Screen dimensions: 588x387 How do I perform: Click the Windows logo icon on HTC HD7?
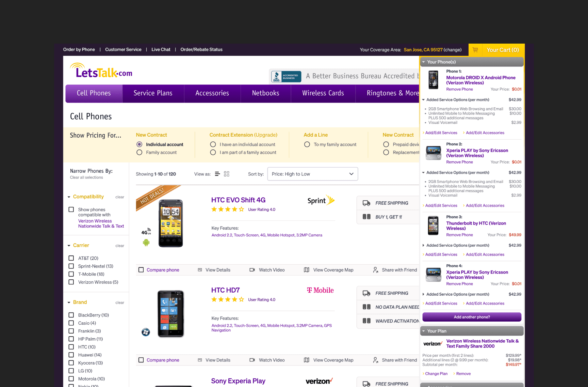[x=146, y=332]
